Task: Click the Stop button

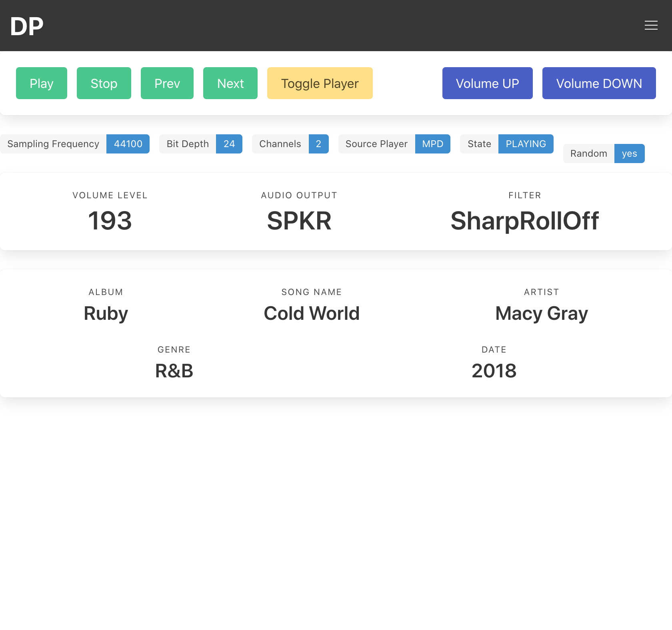Action: point(104,83)
